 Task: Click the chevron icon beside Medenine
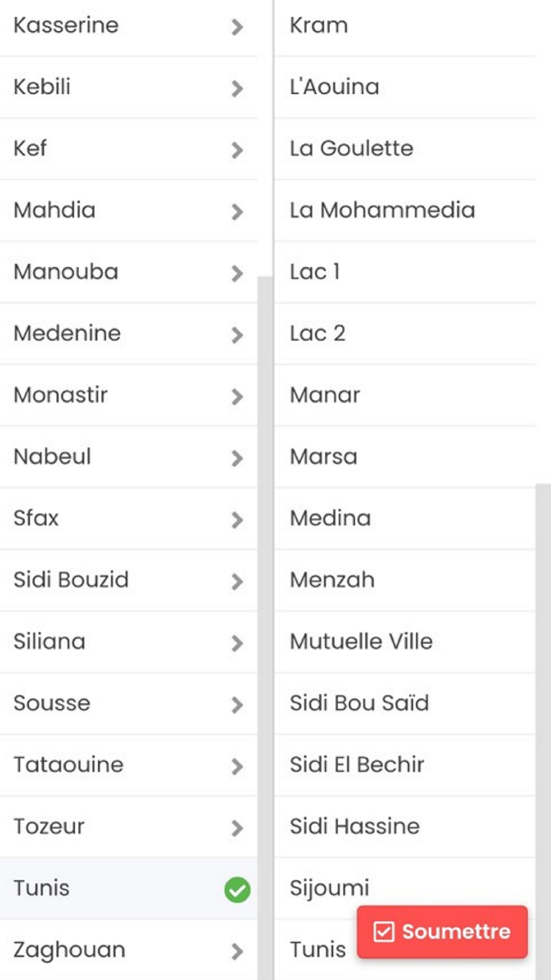pos(237,335)
